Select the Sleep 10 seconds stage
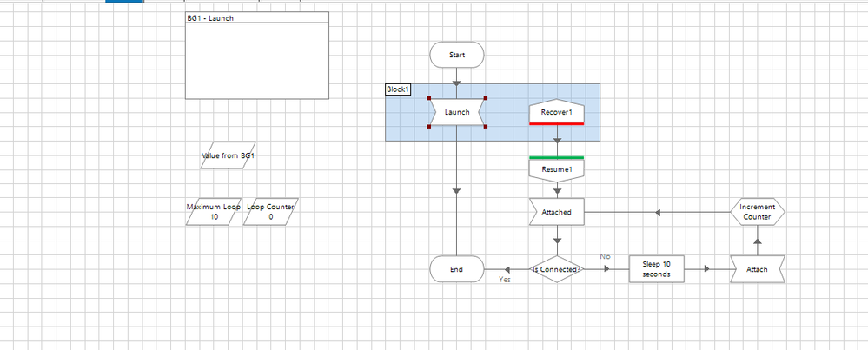 pos(657,269)
